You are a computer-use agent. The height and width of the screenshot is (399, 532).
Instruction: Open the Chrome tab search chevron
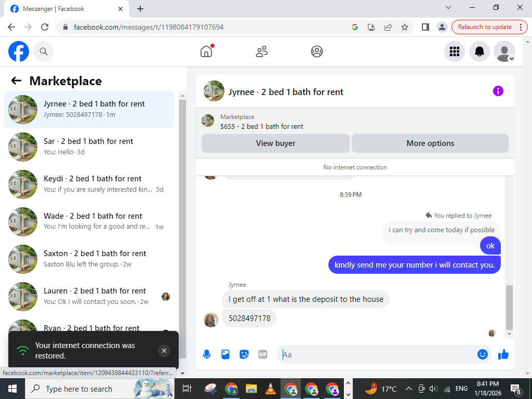(x=448, y=7)
